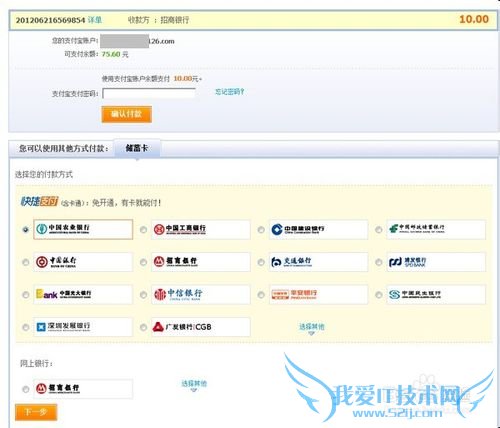Click 招商银行 logo in the 快捷支付 section
Screen dimensions: 500x428
point(201,262)
